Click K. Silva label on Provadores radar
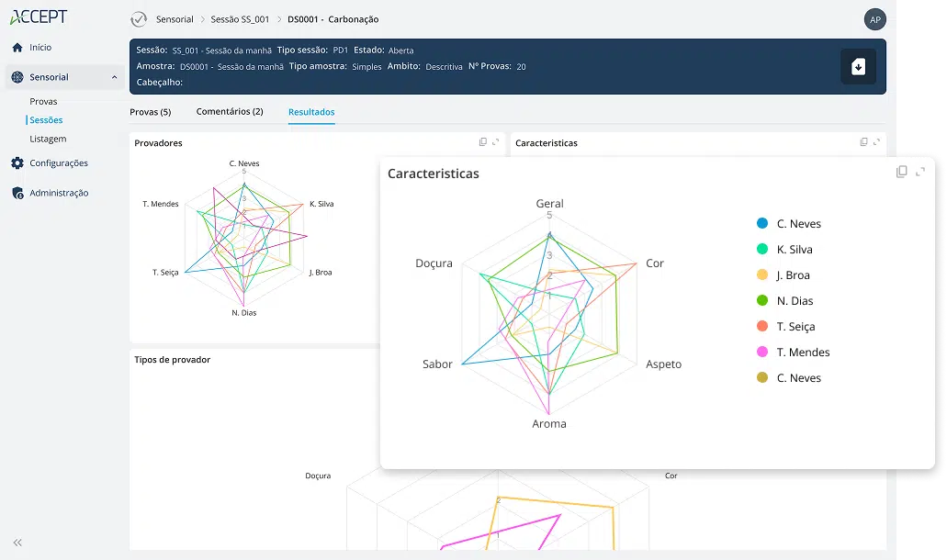 point(321,204)
